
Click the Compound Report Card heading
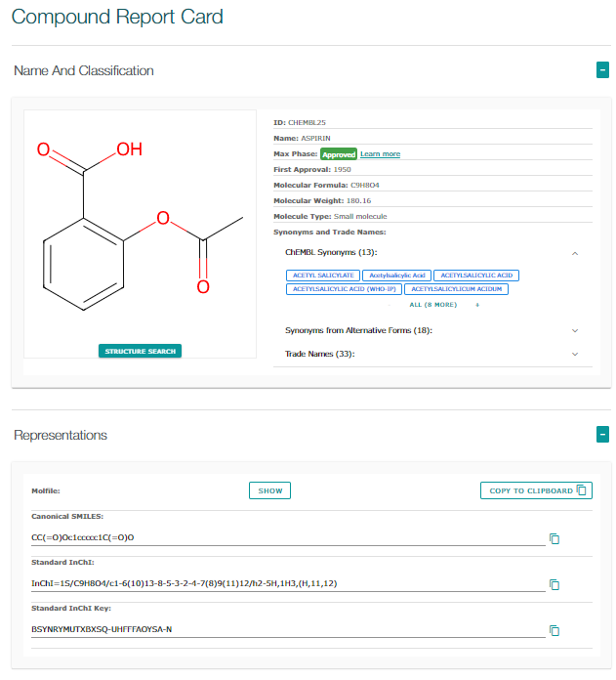click(x=117, y=17)
